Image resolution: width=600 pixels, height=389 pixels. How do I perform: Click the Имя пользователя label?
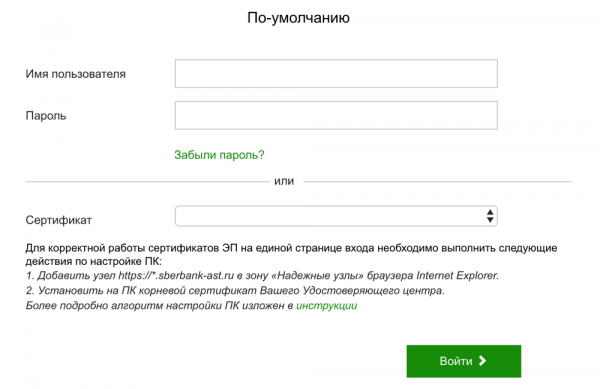(75, 74)
